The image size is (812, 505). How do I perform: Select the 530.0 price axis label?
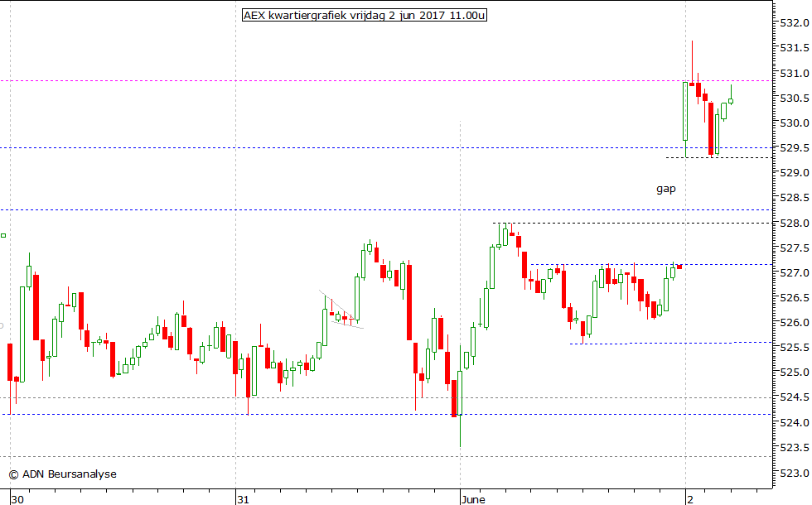tap(795, 123)
